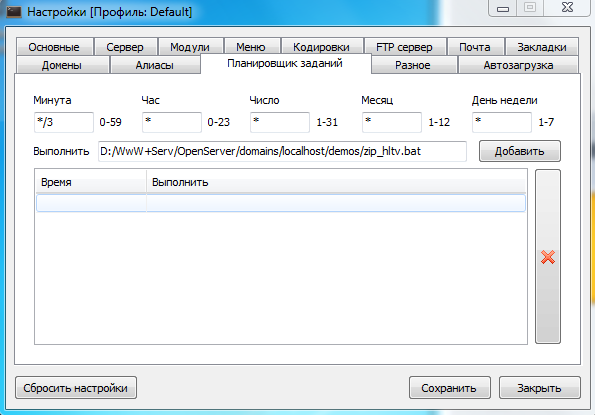
Task: Open the Модули tab
Action: pos(190,47)
